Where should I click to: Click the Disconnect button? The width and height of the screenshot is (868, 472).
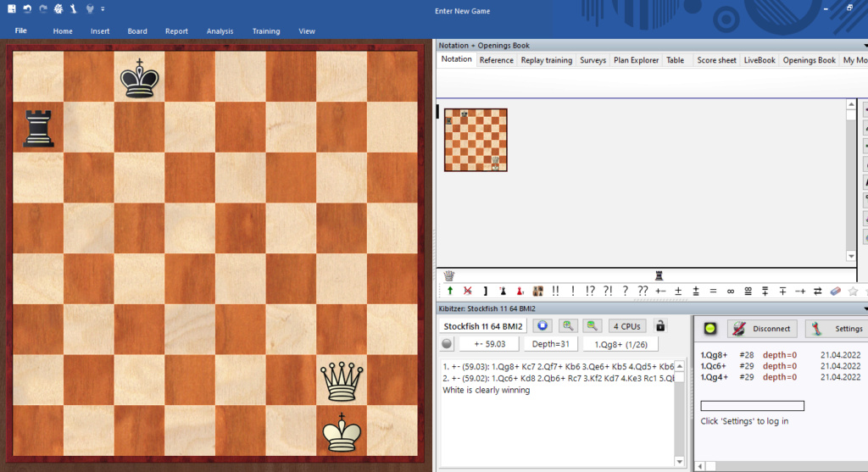point(762,329)
